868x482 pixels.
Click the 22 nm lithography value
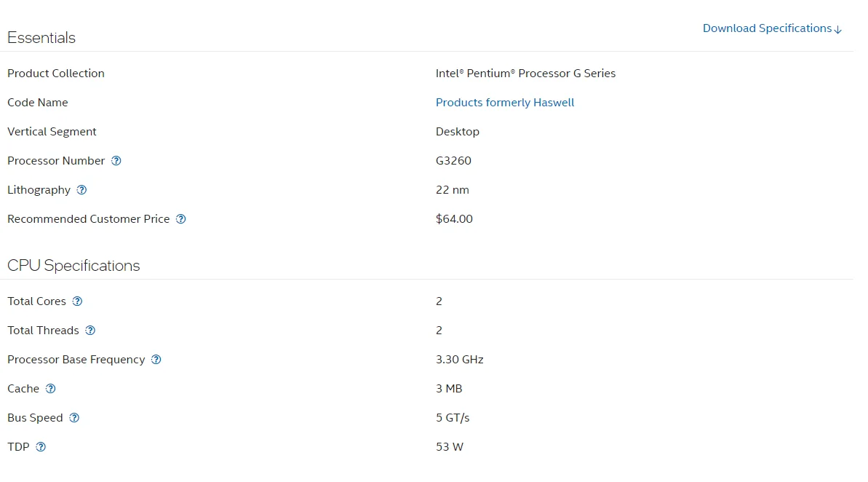452,190
